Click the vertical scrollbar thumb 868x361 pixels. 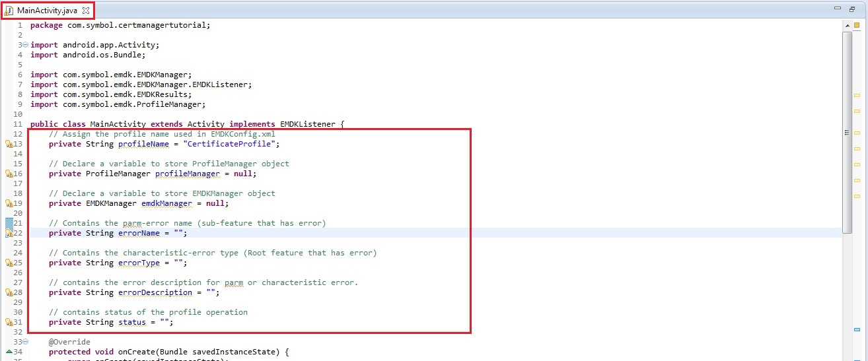847,132
